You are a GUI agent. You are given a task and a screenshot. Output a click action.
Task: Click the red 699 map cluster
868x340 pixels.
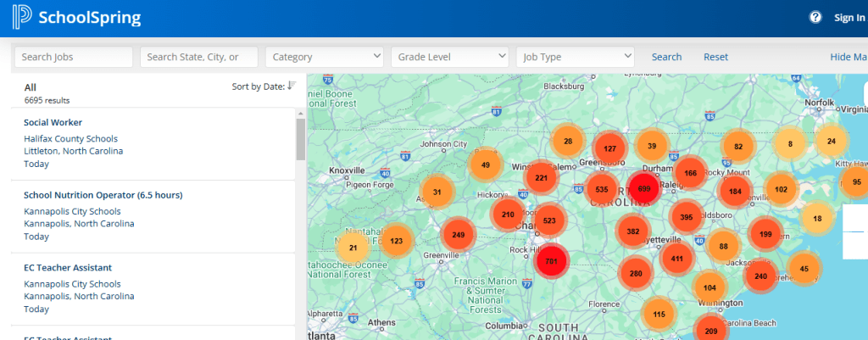coord(644,189)
